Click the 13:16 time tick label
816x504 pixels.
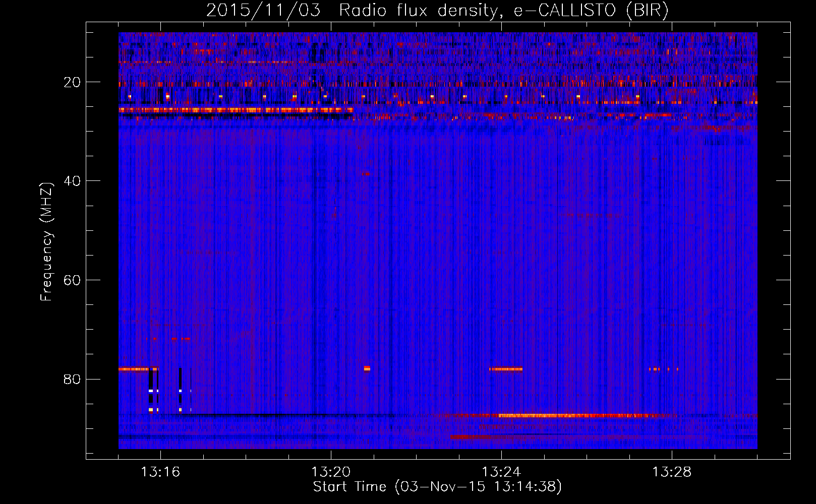160,472
